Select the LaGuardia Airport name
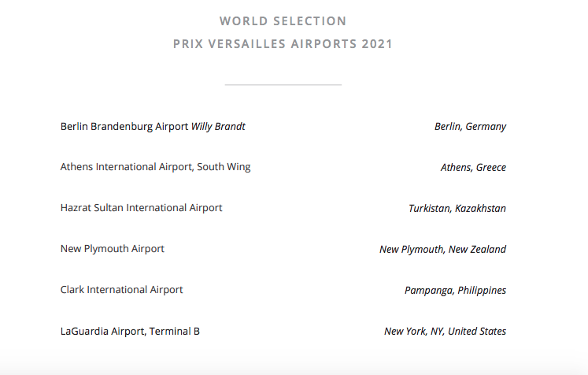Screen dimensions: 588x375 tap(102, 331)
